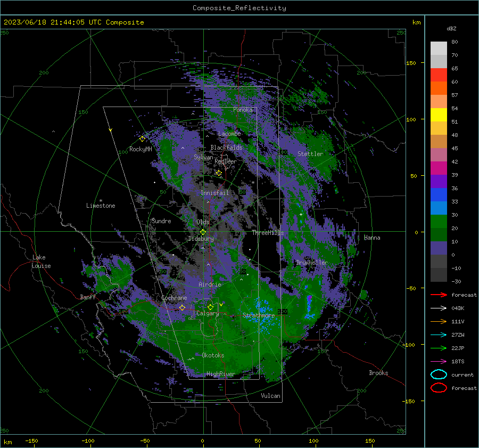Click the Calgary city label

click(208, 313)
